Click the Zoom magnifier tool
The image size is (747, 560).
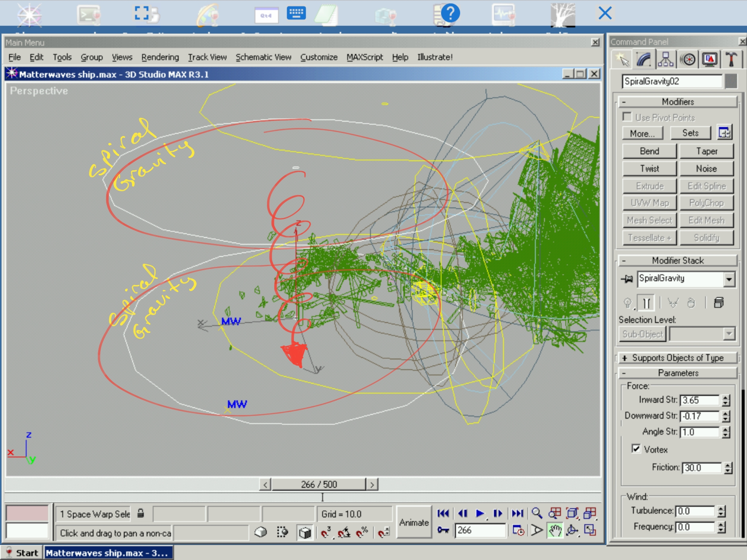(x=537, y=513)
